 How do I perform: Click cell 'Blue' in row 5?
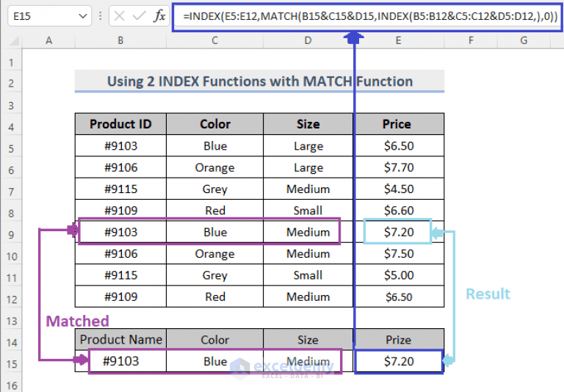point(214,145)
